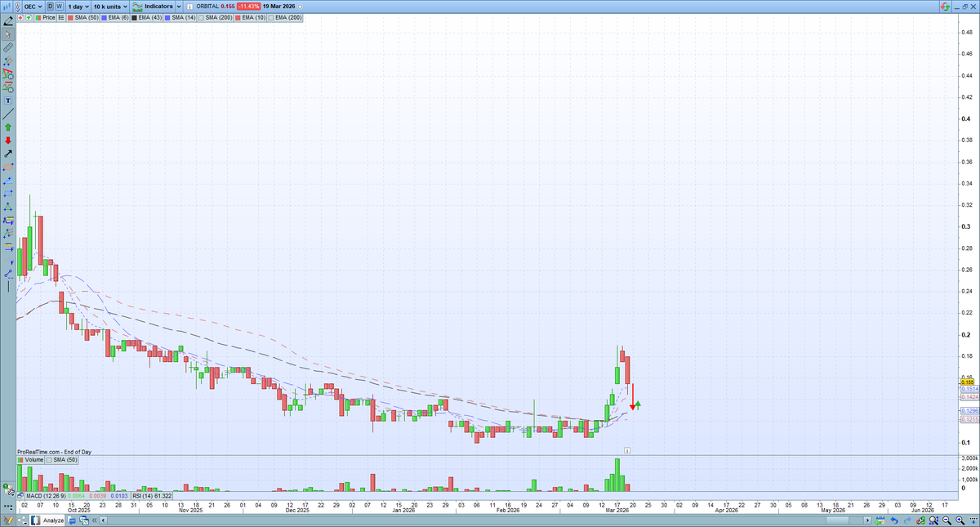Viewport: 980px width, 527px height.
Task: Select the text annotation T tool
Action: (x=8, y=100)
